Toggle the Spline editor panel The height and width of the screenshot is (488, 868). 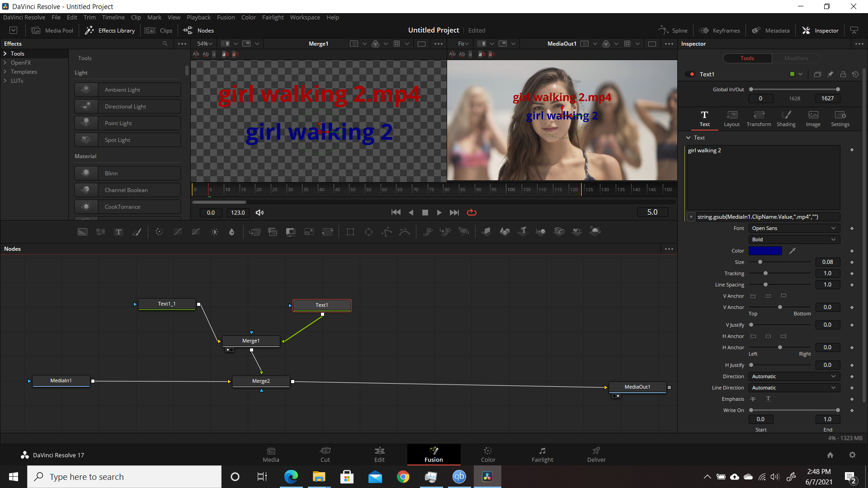673,30
